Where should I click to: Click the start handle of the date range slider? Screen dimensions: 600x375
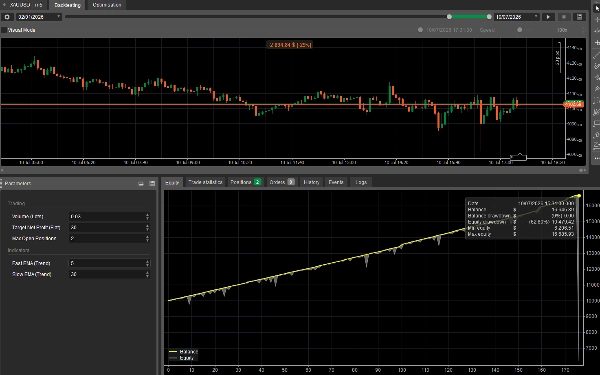[x=449, y=16]
